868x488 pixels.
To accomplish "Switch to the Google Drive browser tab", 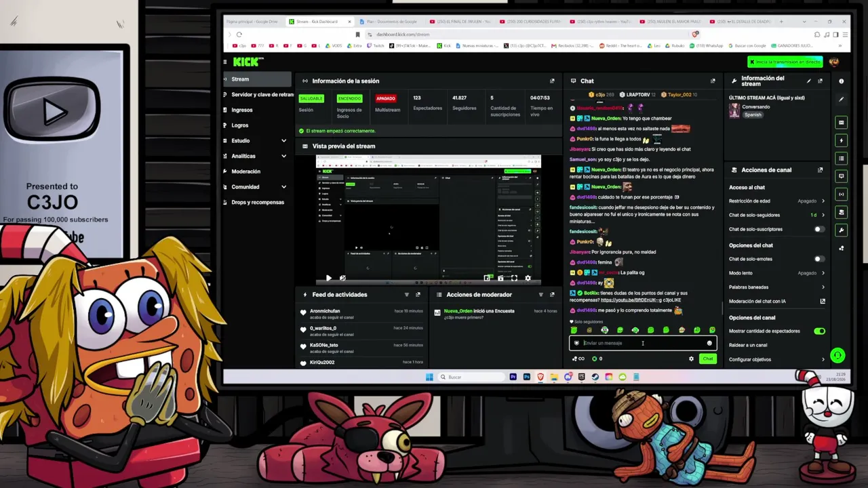I will coord(253,22).
